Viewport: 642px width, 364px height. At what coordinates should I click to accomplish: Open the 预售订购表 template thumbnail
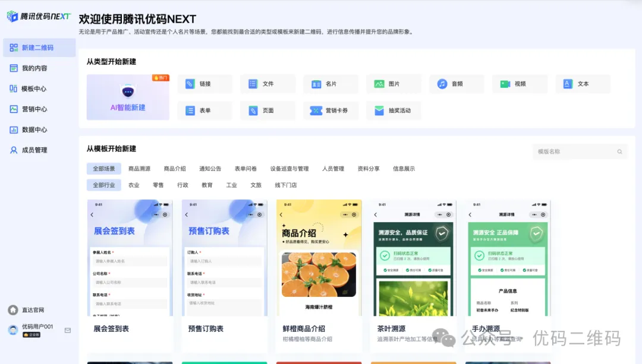[x=224, y=258]
